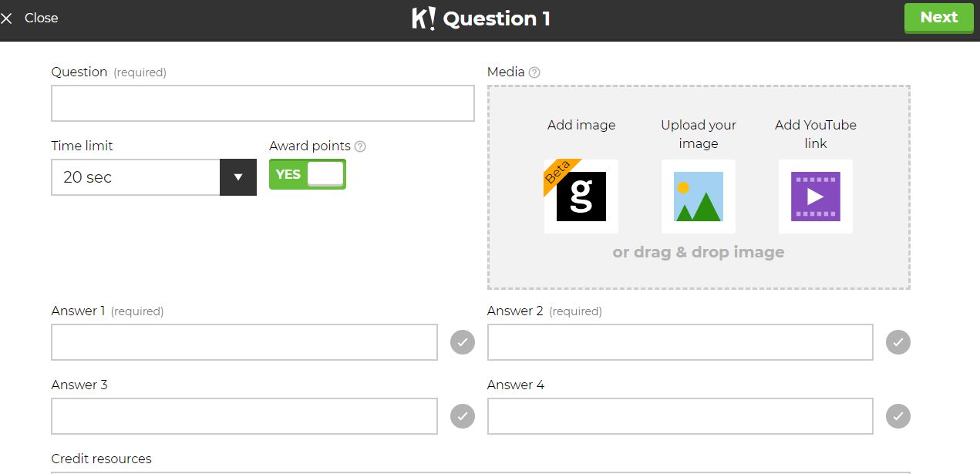Expand the time limit dropdown arrow
Screen dimensions: 980x474
pos(238,177)
